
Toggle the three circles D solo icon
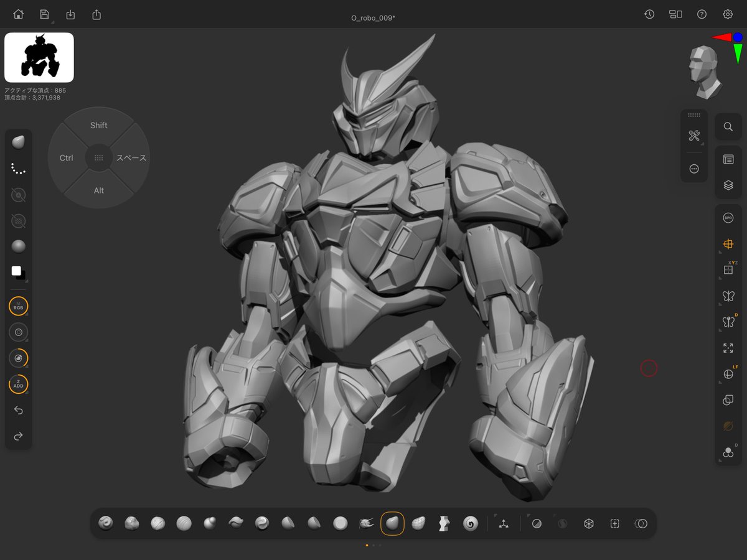tap(728, 452)
